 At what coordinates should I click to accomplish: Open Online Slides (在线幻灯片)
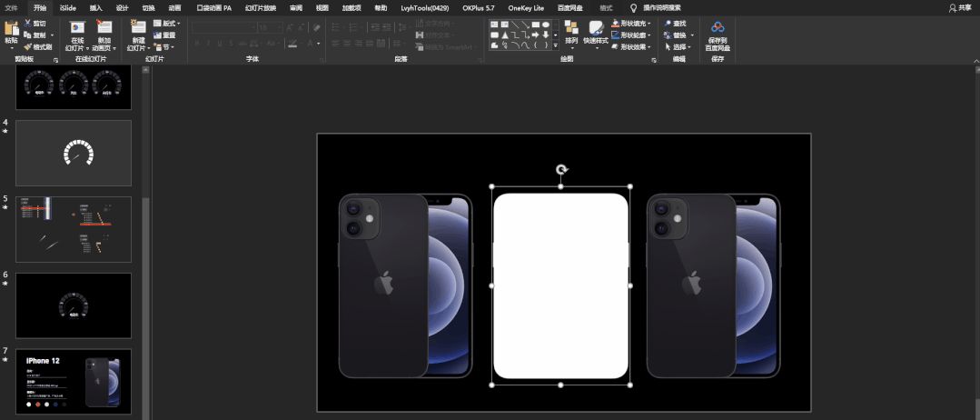click(x=77, y=28)
